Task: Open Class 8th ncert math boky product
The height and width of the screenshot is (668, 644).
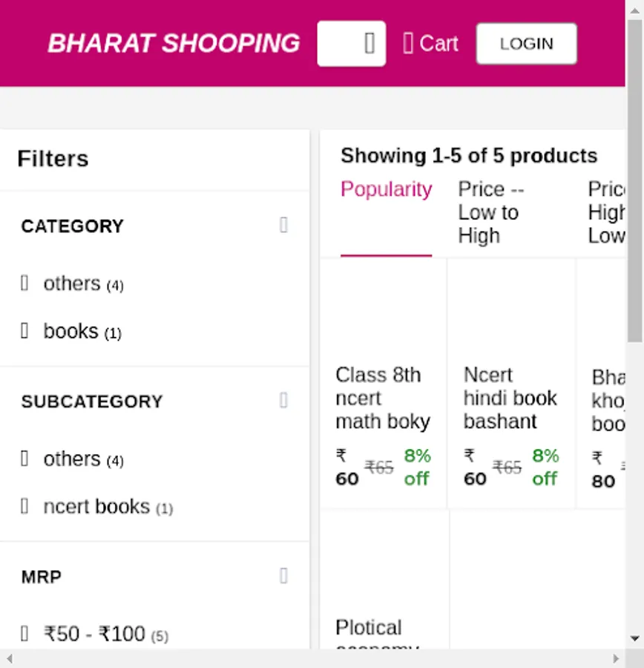Action: click(x=383, y=398)
